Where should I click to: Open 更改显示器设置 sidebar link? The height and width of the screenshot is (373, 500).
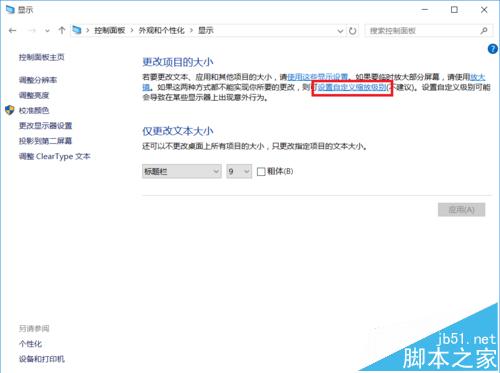click(x=45, y=126)
